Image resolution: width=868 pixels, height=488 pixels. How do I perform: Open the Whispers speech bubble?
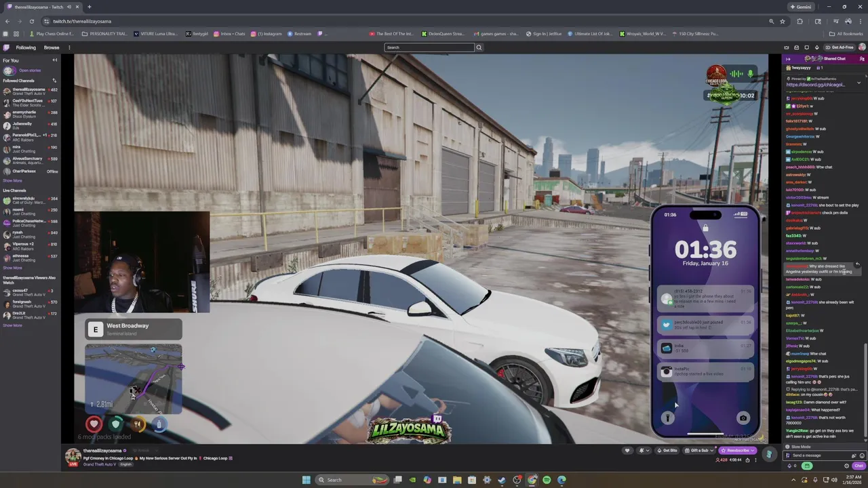click(807, 47)
